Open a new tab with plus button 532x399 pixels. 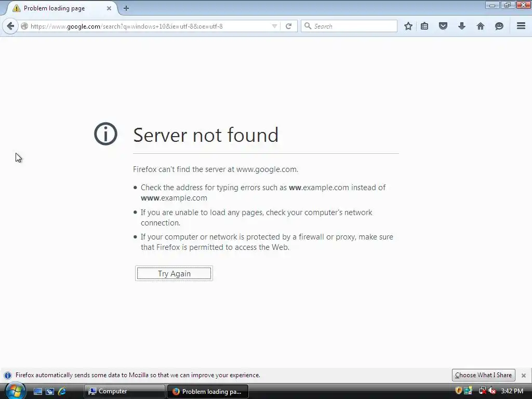coord(126,8)
